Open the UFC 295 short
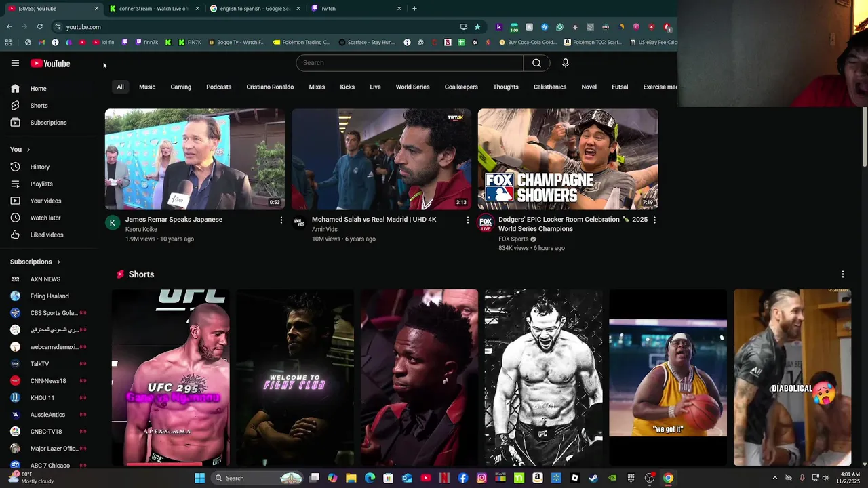Screen dimensions: 868x488 (171, 378)
